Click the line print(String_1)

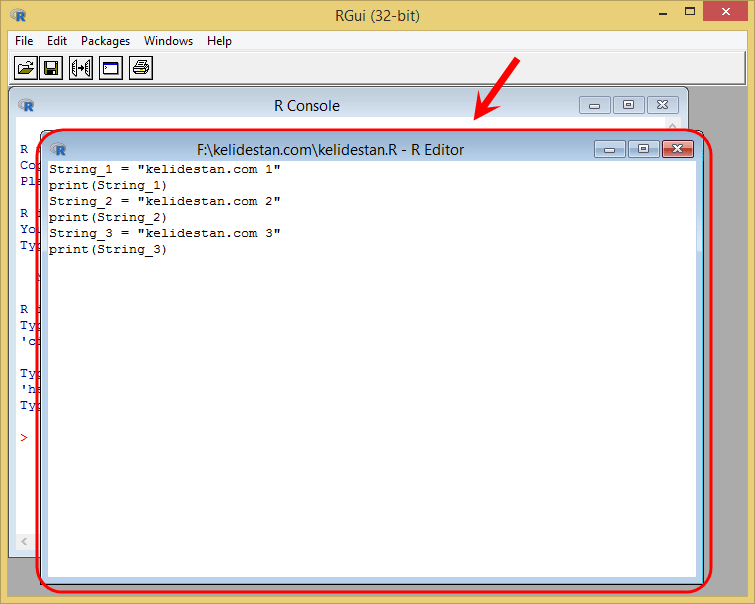[x=108, y=185]
